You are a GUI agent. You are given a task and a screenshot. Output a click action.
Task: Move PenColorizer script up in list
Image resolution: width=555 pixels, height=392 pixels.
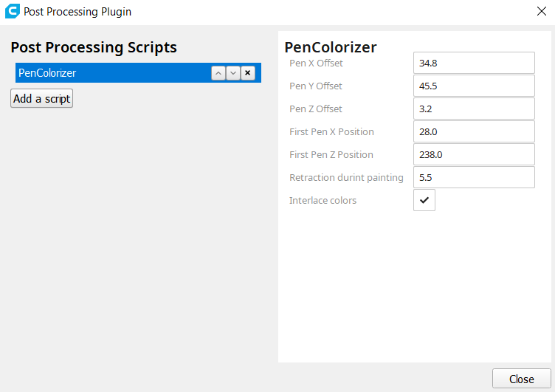[218, 73]
